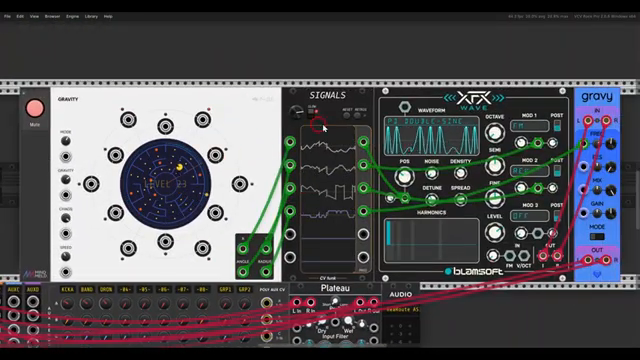Open the MOD 2 destination dropdown
This screenshot has height=360, width=640.
click(x=530, y=171)
